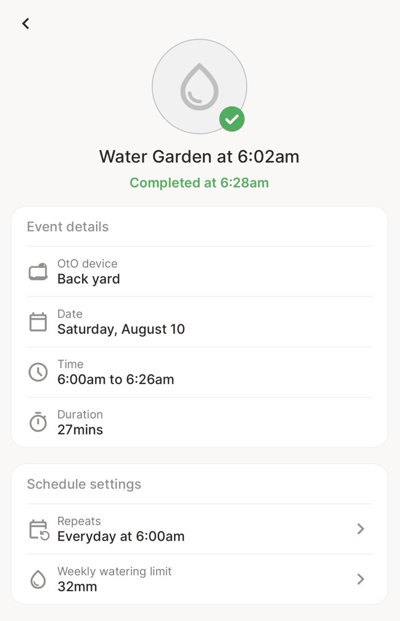Tap the Schedule settings section header
This screenshot has height=621, width=400.
(x=84, y=484)
